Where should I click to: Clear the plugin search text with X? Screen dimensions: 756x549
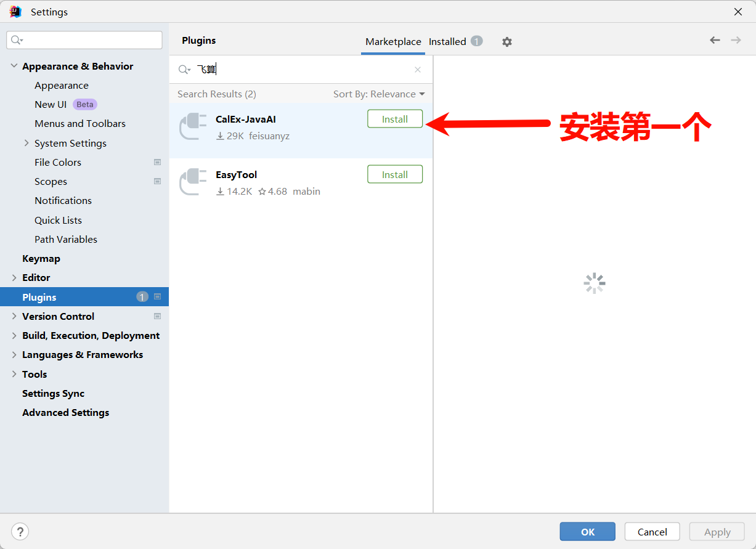point(418,70)
